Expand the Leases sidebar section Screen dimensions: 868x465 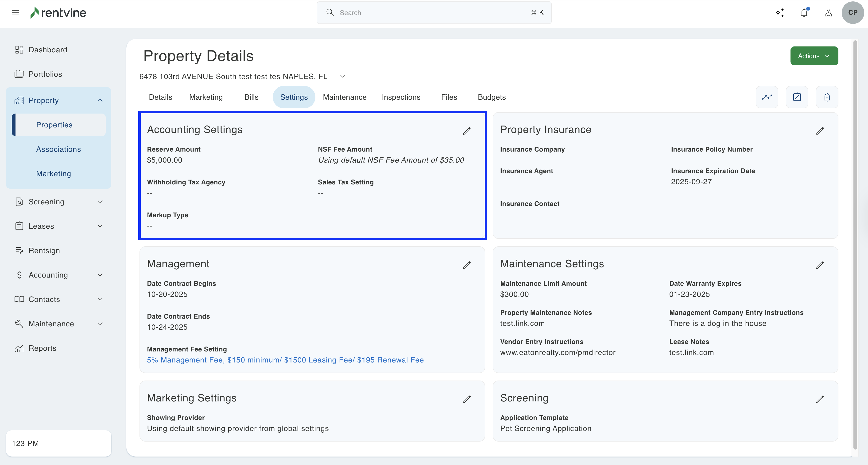coord(100,226)
